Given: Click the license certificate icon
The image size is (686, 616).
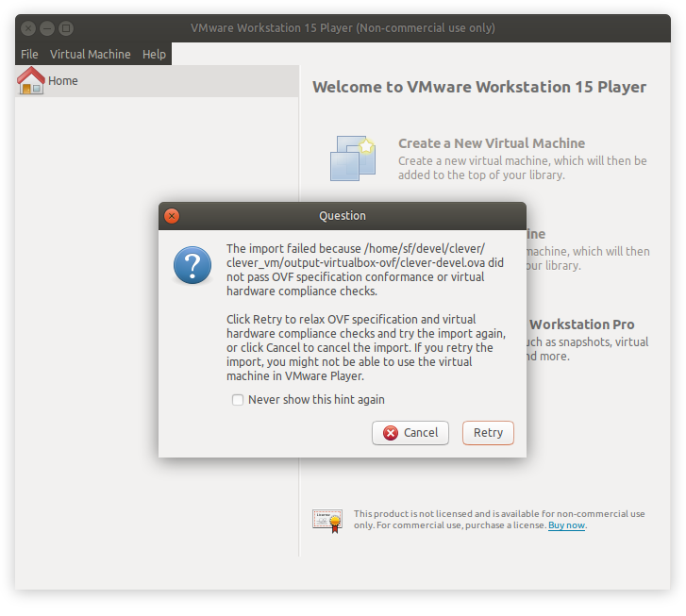Looking at the screenshot, I should pos(326,520).
